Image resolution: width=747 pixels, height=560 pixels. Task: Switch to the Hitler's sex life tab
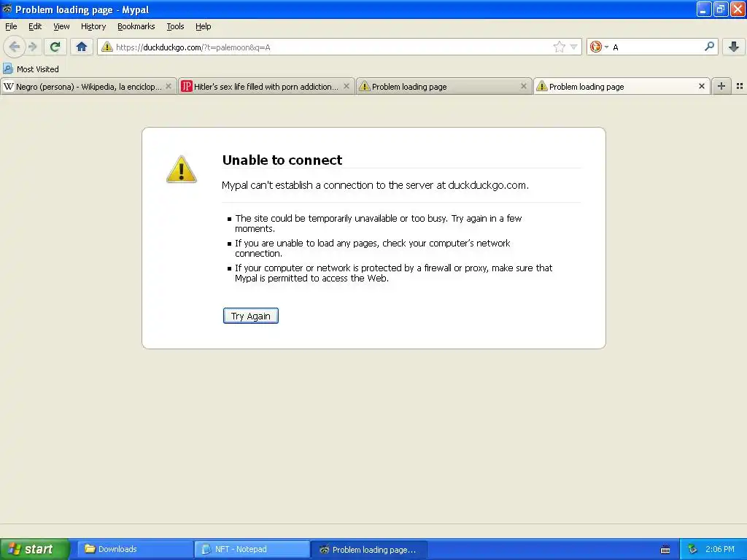pyautogui.click(x=266, y=86)
